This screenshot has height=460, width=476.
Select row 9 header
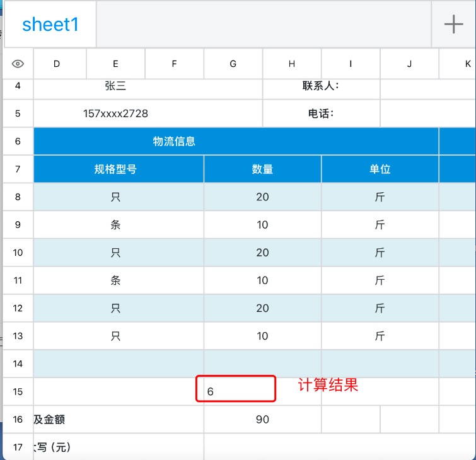click(18, 224)
